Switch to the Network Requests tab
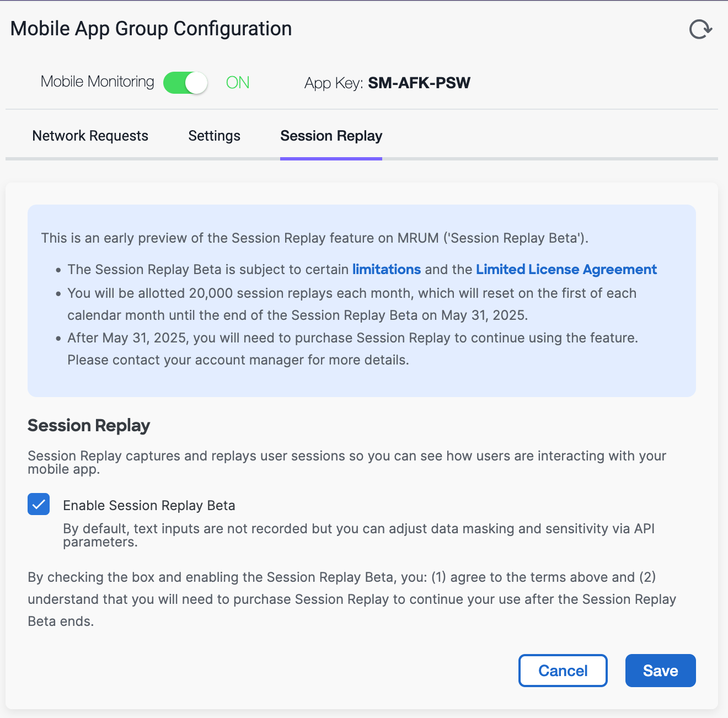Screen dimensions: 728x718 (x=90, y=136)
